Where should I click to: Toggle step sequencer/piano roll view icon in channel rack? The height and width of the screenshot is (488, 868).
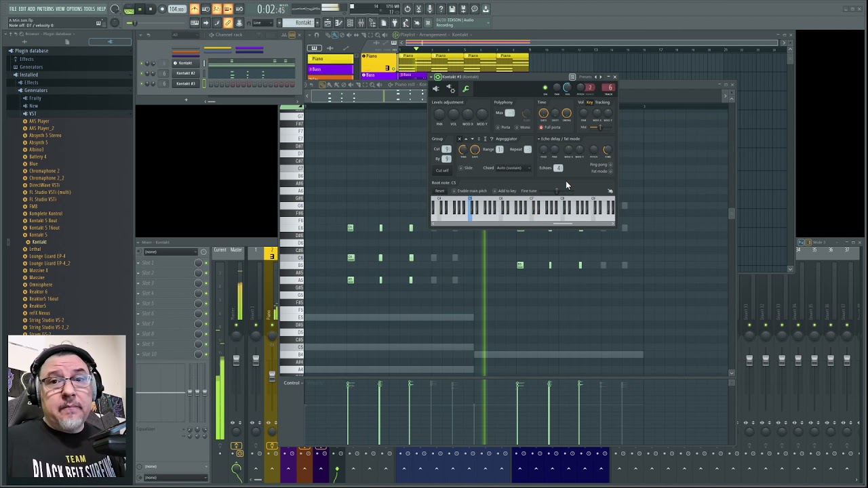coord(292,35)
